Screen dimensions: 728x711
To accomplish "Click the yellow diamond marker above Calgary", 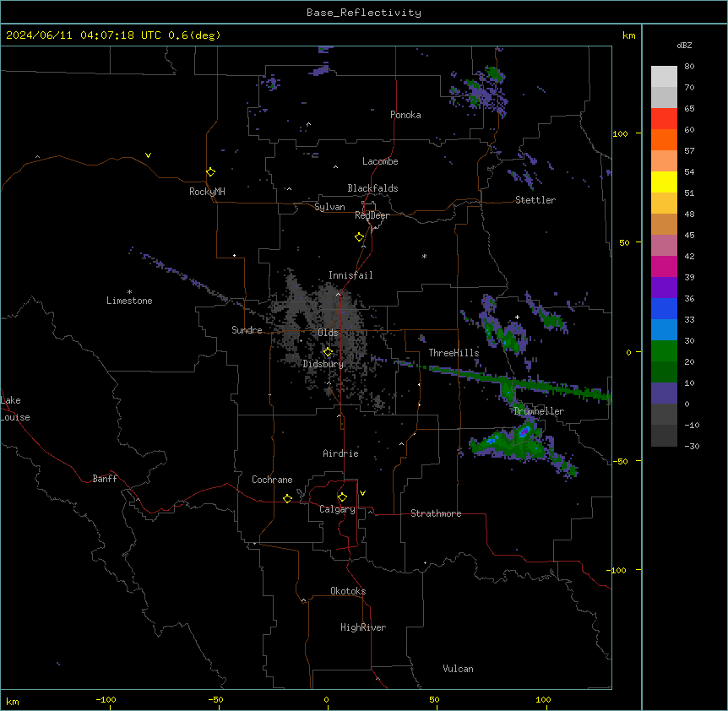I will coord(342,497).
